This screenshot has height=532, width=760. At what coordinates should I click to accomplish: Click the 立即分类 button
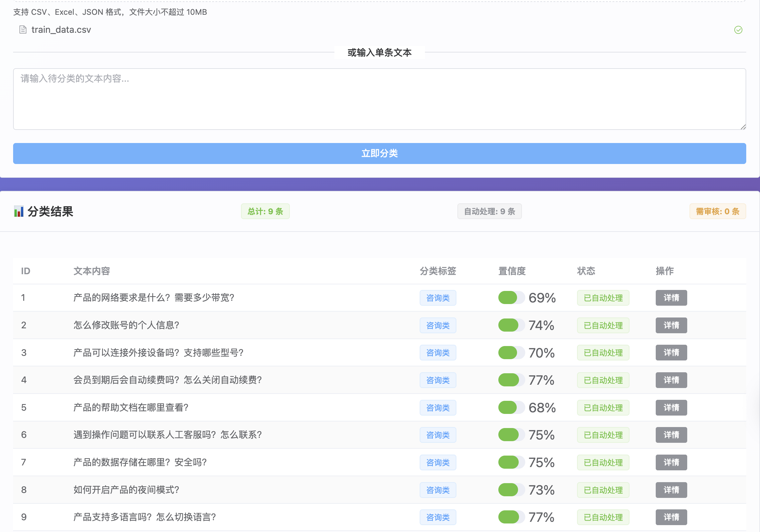379,153
